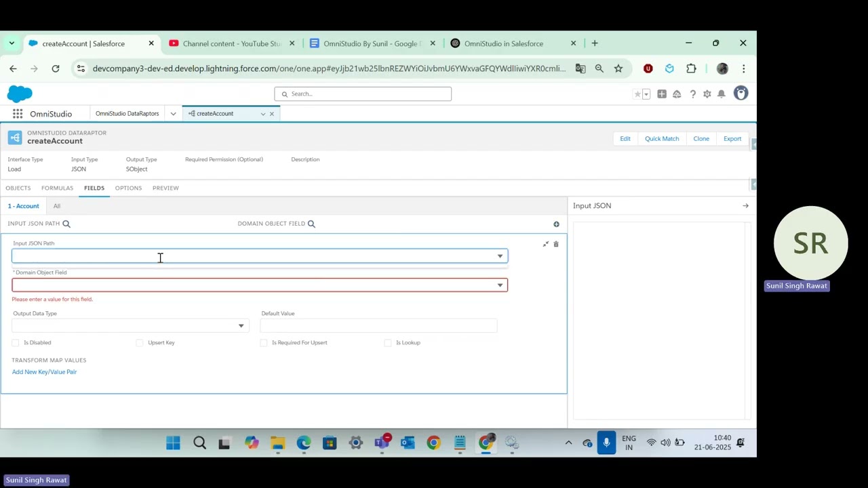
Task: Open the browser zoom magnifier icon
Action: pos(599,68)
